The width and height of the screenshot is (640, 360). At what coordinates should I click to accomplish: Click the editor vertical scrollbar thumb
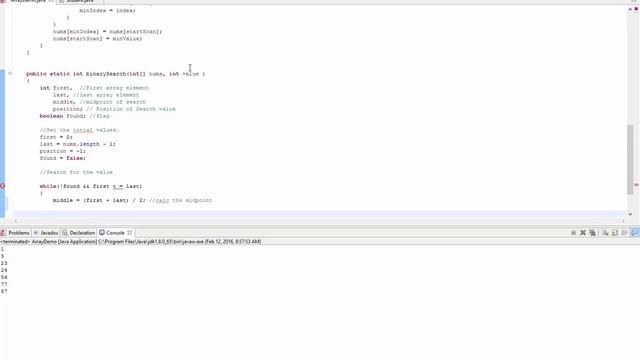point(631,159)
